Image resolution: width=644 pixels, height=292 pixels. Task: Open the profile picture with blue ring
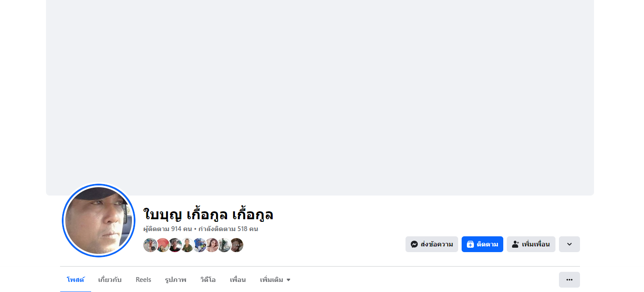click(99, 220)
